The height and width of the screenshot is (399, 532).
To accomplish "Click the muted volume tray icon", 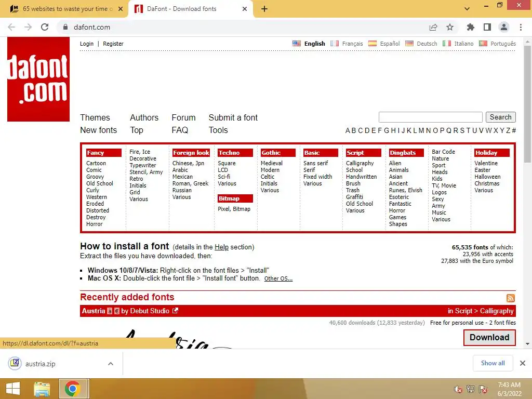I will 458,389.
